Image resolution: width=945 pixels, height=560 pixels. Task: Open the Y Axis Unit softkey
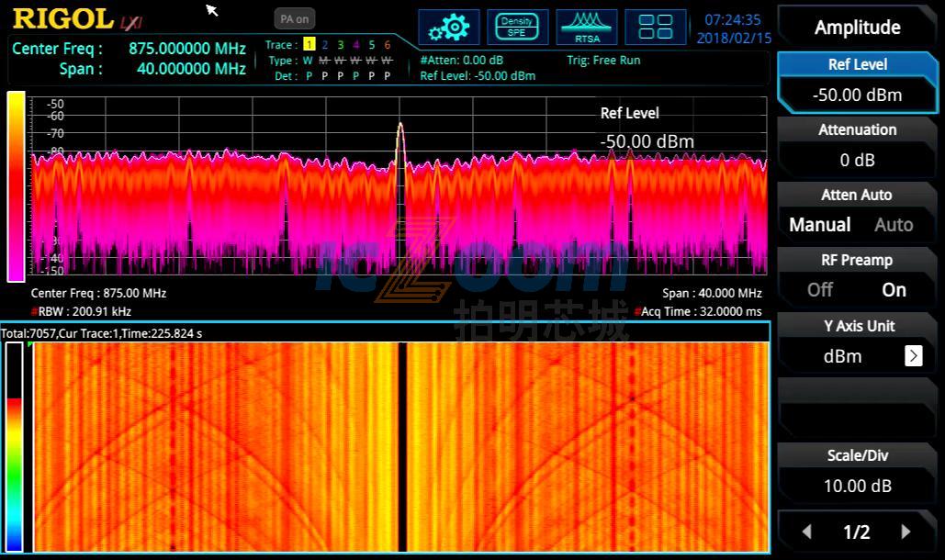(x=857, y=343)
